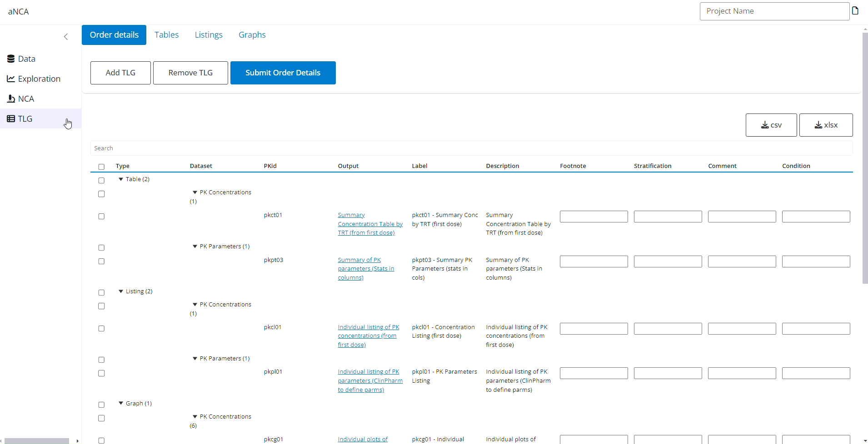Collapse PK Concentrations under Listing
This screenshot has height=444, width=868.
click(195, 304)
